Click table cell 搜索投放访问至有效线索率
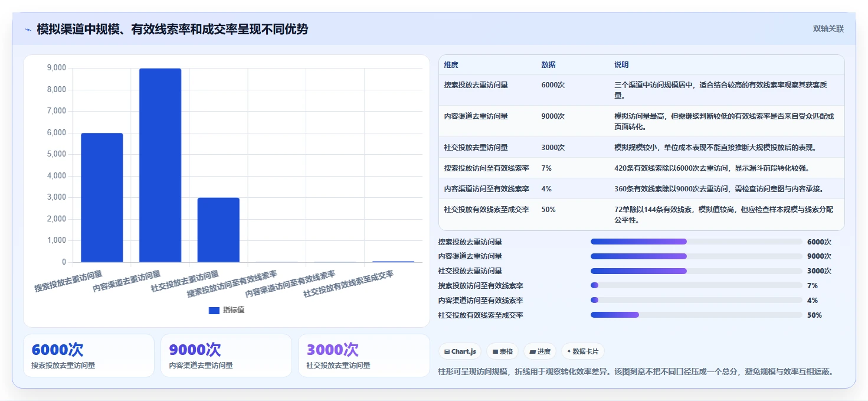Image resolution: width=868 pixels, height=401 pixels. click(487, 168)
